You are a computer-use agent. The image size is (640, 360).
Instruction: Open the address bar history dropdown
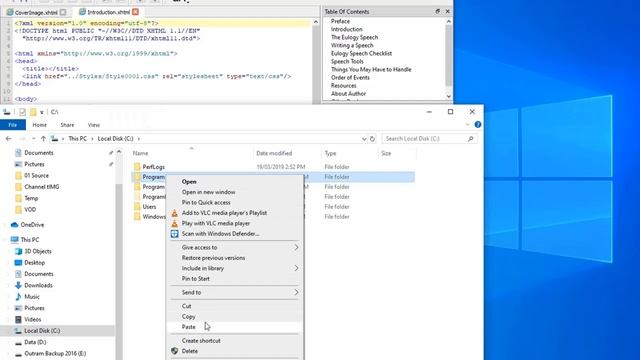click(x=364, y=139)
